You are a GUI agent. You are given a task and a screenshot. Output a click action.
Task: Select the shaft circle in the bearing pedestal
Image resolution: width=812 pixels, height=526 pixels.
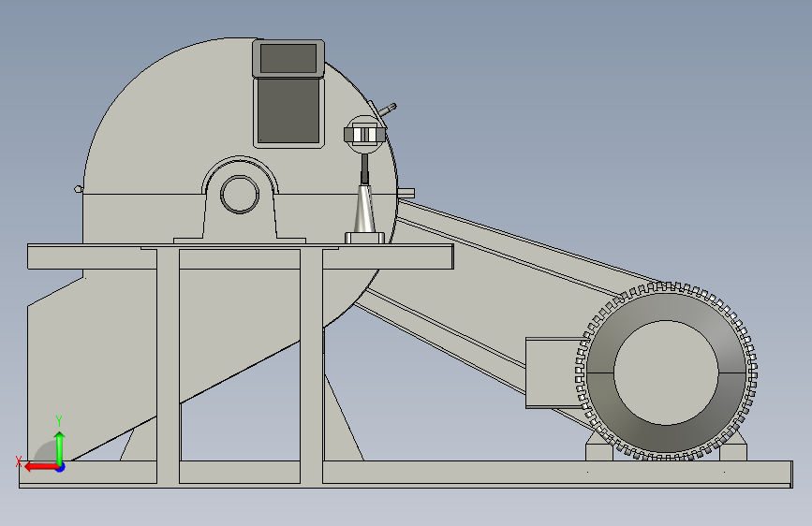click(x=240, y=194)
